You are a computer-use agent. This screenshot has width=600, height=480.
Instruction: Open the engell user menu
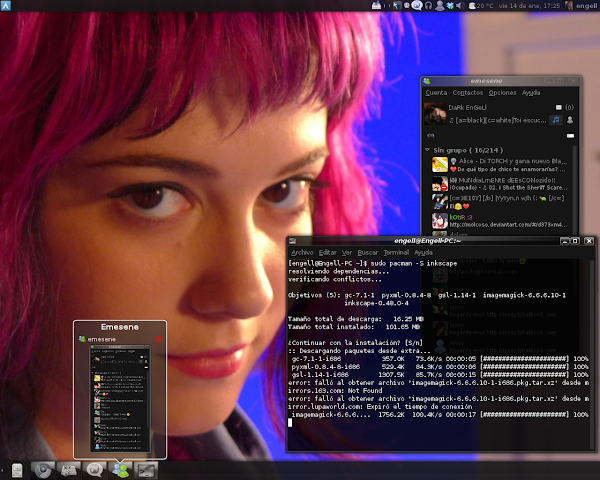[581, 5]
